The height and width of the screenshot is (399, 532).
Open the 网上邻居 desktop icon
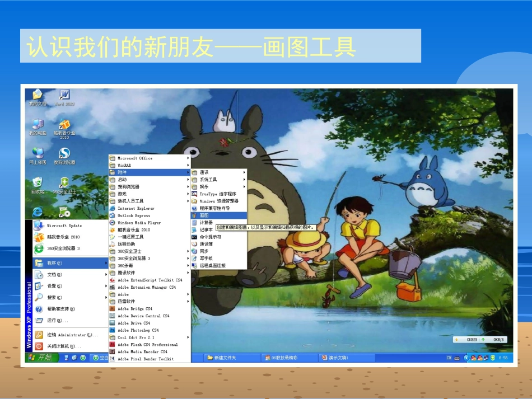pyautogui.click(x=38, y=156)
